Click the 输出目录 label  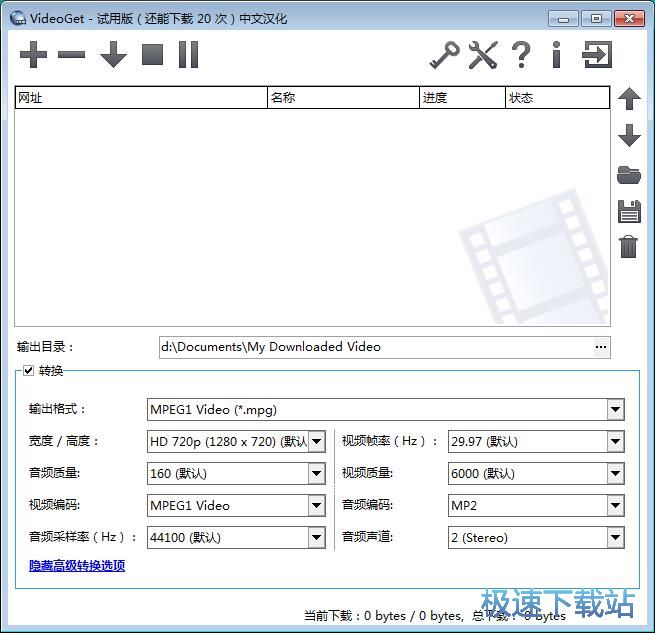tap(45, 347)
